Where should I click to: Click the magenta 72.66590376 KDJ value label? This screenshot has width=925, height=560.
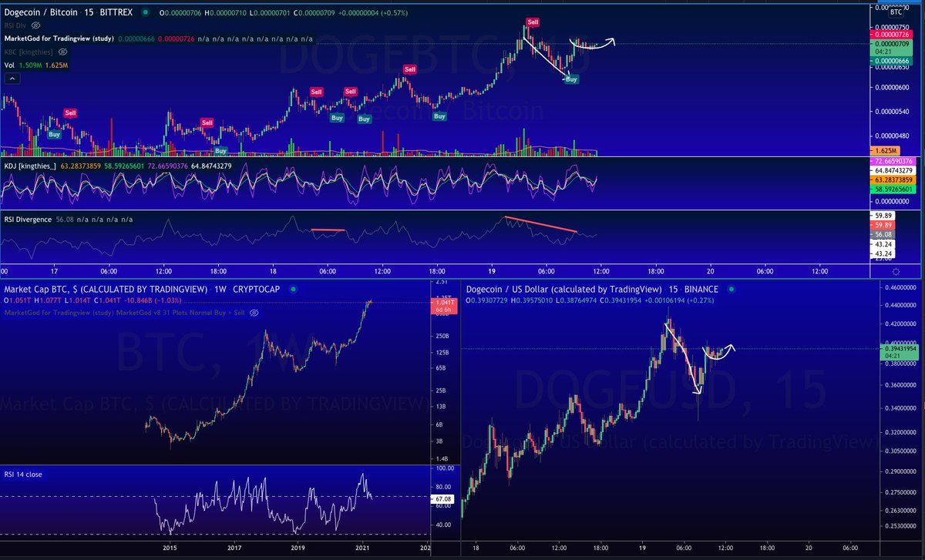pos(894,159)
